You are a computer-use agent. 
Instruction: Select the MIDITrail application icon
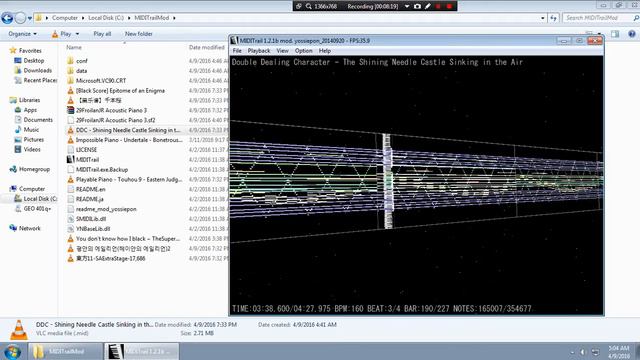70,160
